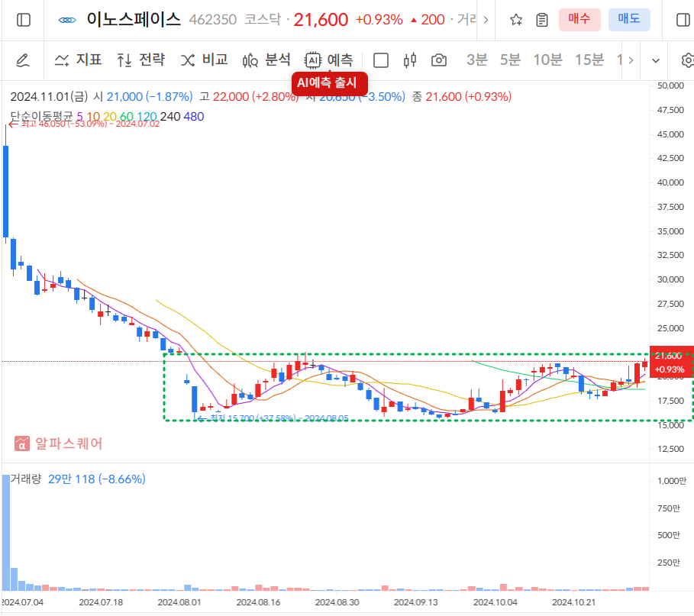Toggle the 5-day moving average

click(x=79, y=117)
